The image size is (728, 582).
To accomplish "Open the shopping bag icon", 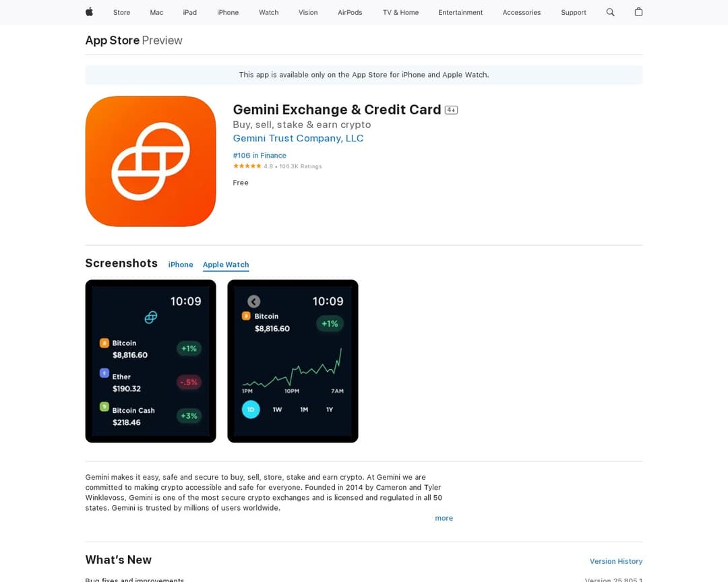I will [x=638, y=12].
